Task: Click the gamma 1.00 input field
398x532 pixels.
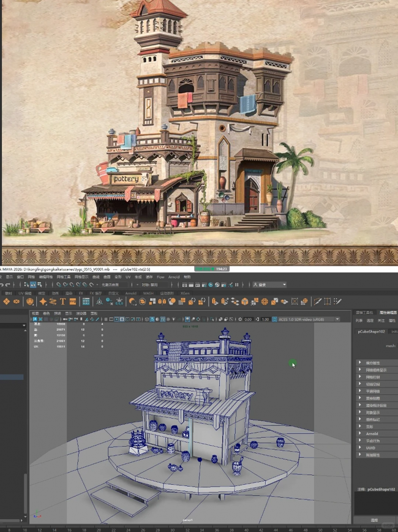Action: pos(265,319)
